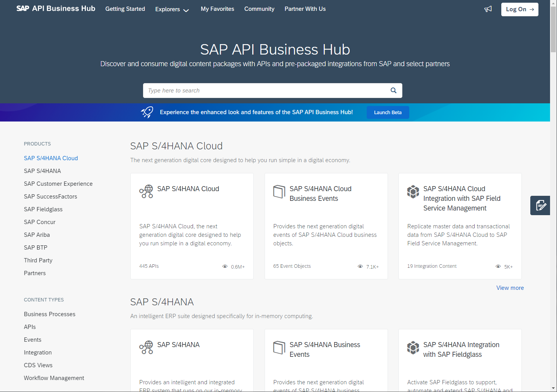Click the S/4HANA Business Events package icon
557x392 pixels.
(279, 347)
